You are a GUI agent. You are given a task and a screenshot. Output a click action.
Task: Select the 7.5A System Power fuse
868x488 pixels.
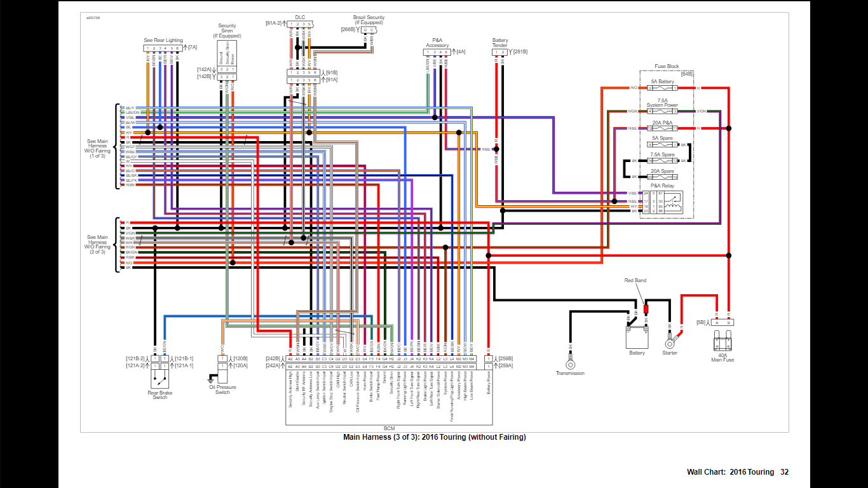pyautogui.click(x=662, y=111)
